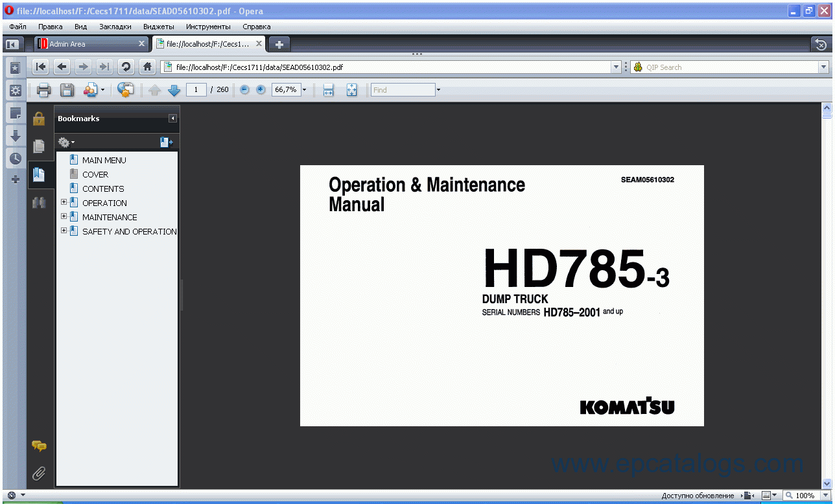Open the Инструменты menu
Viewport: 835px width, 504px height.
tap(208, 27)
